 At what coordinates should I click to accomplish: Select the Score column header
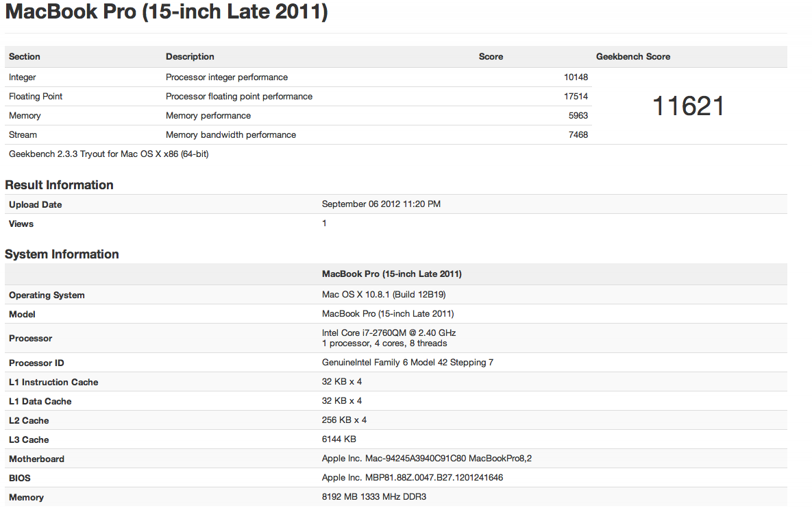pyautogui.click(x=491, y=56)
